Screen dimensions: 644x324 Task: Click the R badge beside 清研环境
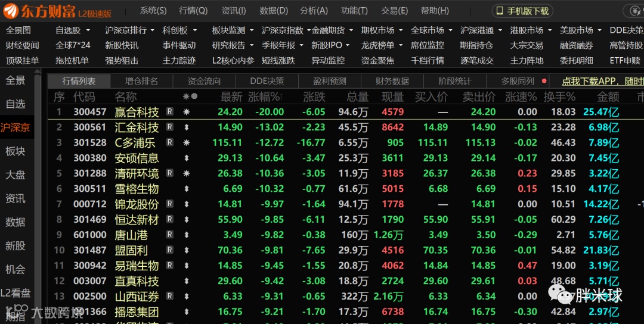click(169, 173)
